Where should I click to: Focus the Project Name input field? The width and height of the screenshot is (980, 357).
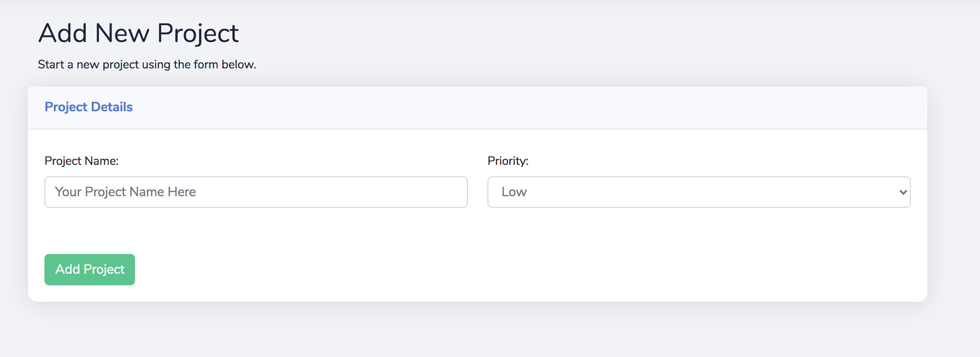256,192
